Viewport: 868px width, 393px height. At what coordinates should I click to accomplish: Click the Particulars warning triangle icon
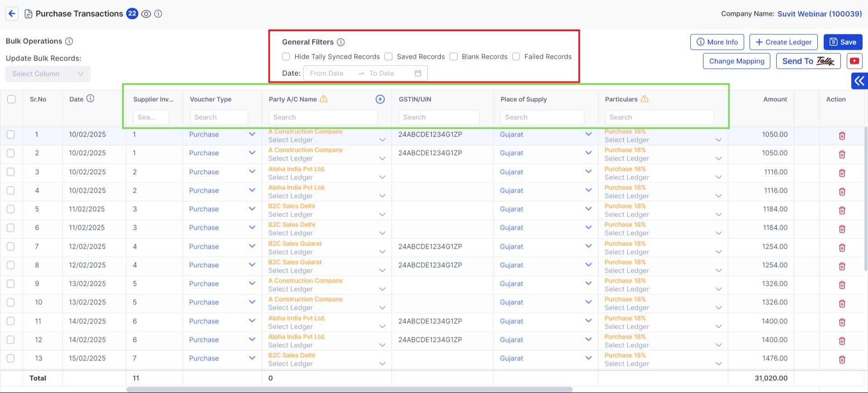click(x=645, y=99)
